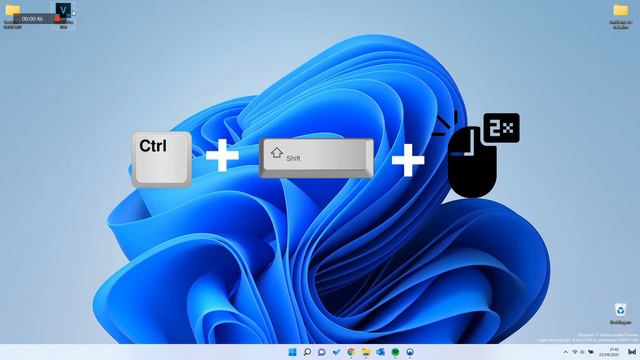Open the green circular app on taskbar

tap(395, 352)
